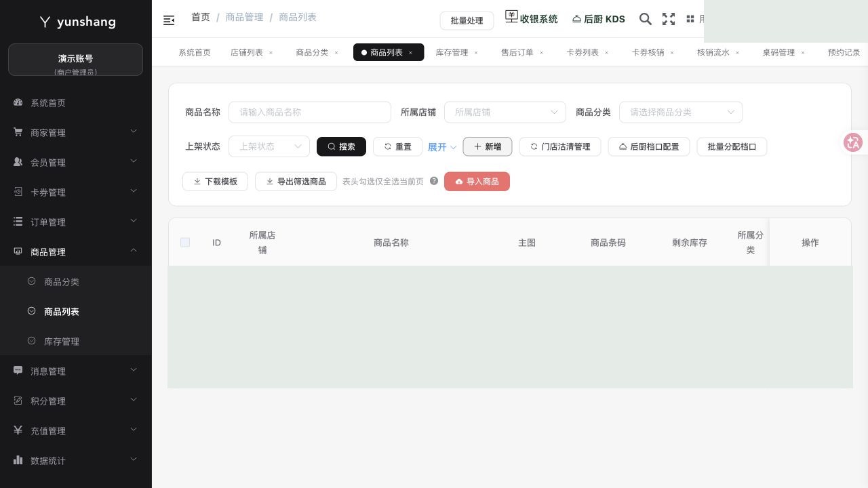This screenshot has height=488, width=868.
Task: Expand 订单管理 sidebar menu
Action: point(76,222)
